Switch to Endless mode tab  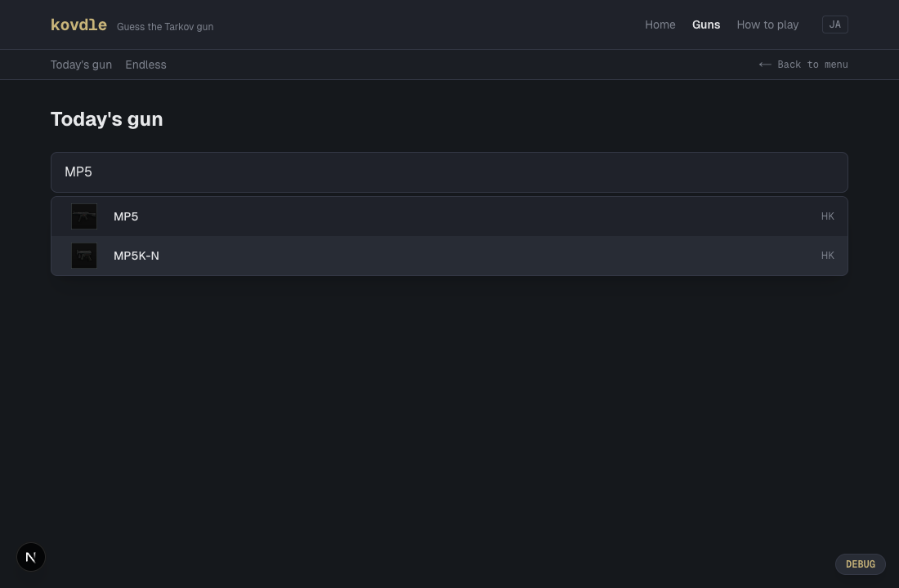pos(145,65)
